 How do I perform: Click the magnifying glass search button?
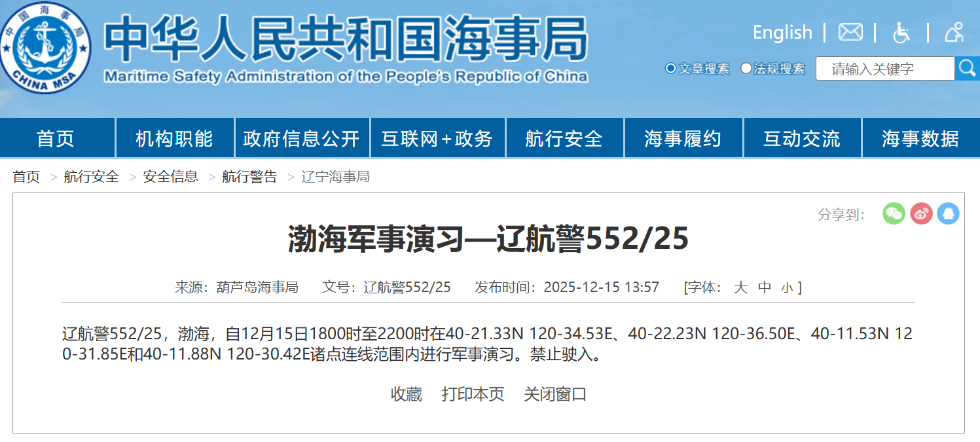(x=967, y=68)
